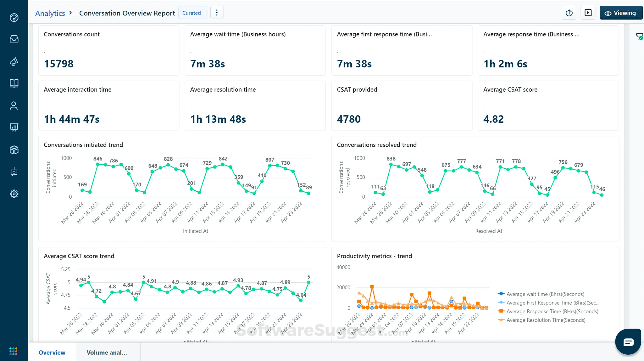Toggle Average Response Time legend series
Screen dimensions: 644x361
coord(552,311)
